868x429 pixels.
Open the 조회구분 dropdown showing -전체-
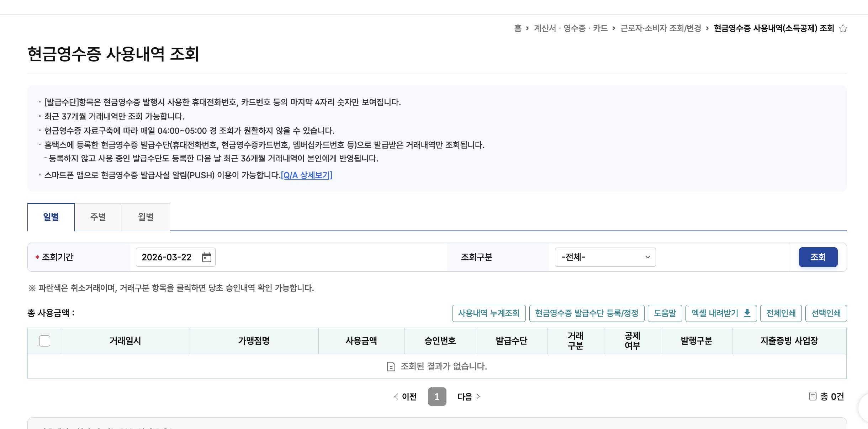[605, 257]
